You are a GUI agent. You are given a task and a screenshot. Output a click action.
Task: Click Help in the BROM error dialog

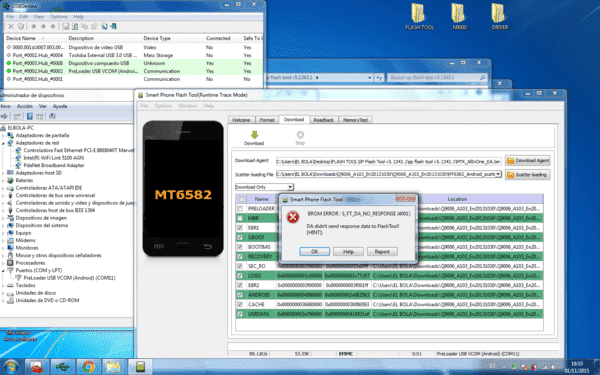click(x=348, y=251)
